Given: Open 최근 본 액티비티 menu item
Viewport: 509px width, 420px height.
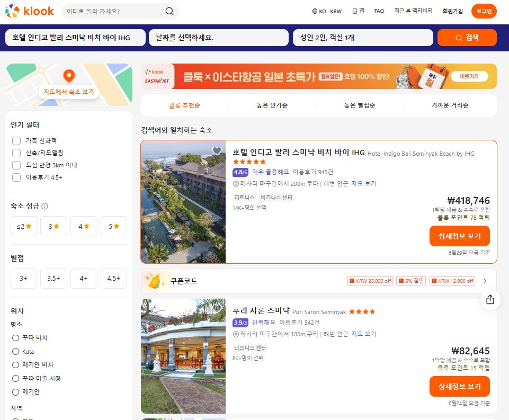Looking at the screenshot, I should (x=413, y=11).
